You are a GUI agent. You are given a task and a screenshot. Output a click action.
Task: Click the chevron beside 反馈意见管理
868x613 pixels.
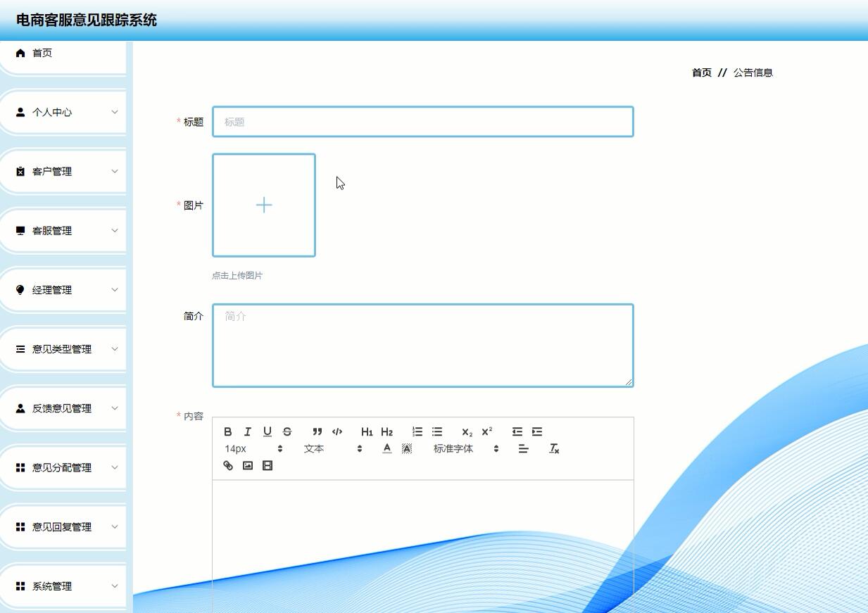[115, 407]
